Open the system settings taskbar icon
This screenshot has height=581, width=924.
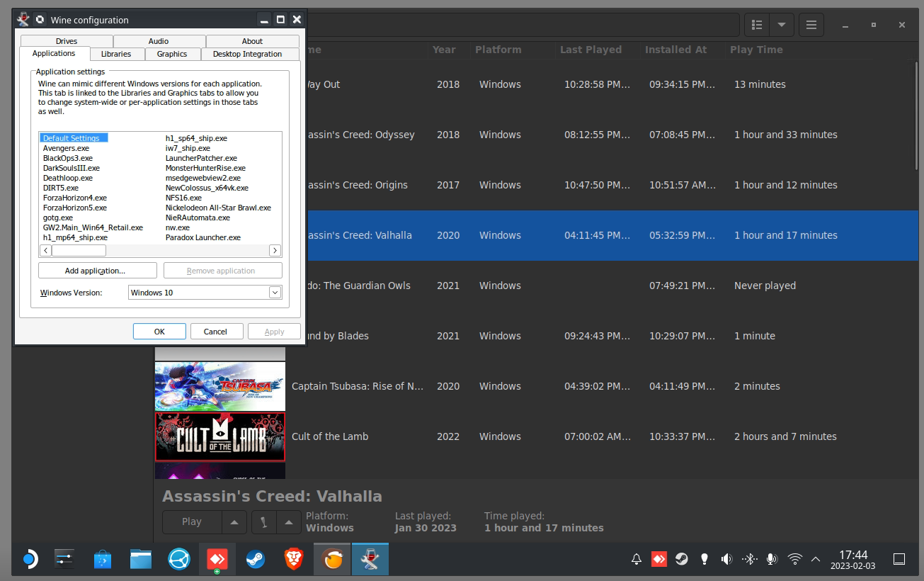64,560
